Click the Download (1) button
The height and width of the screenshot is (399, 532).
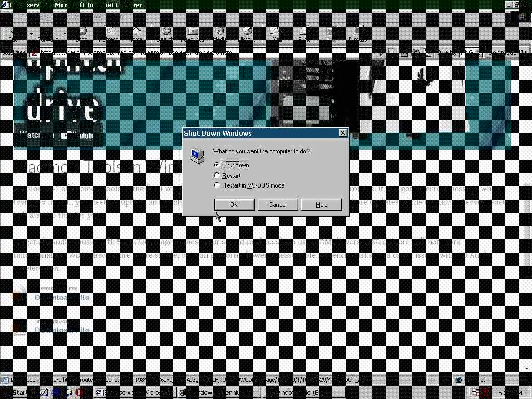coord(508,52)
